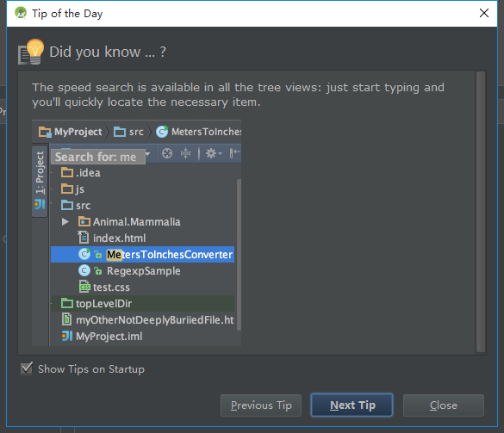This screenshot has height=433, width=504.
Task: Click the topLevelDir folder icon
Action: [x=67, y=303]
